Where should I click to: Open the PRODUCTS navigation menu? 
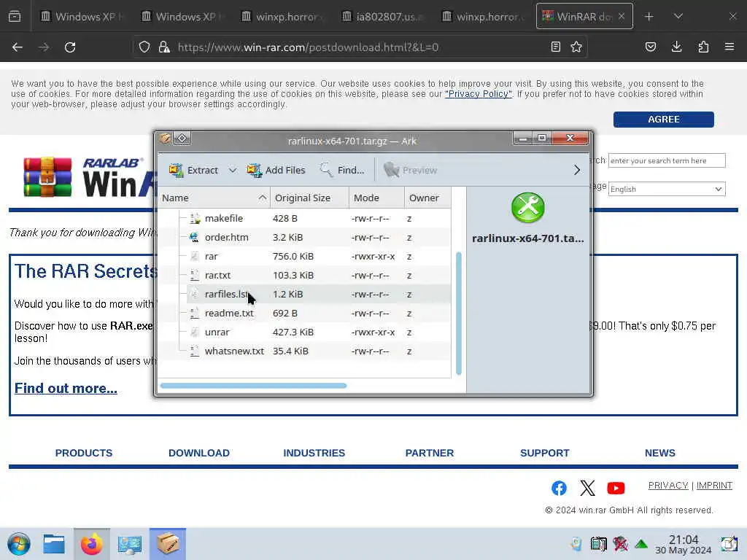point(84,453)
